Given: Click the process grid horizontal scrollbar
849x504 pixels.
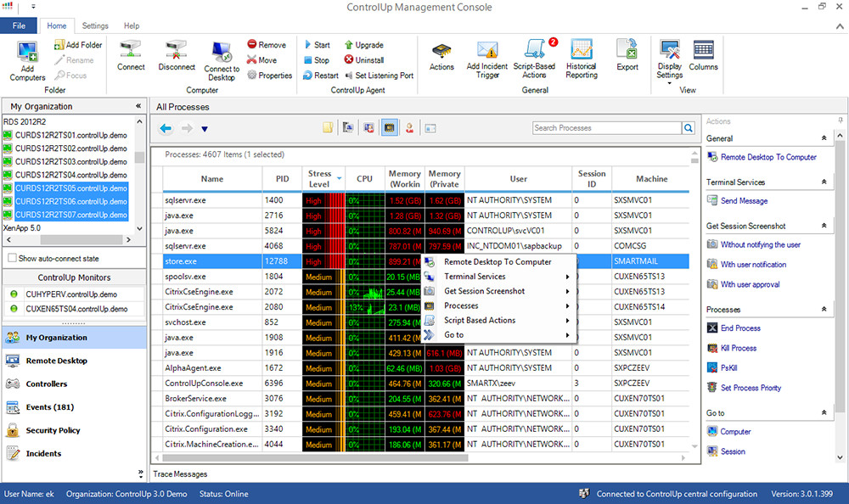Looking at the screenshot, I should click(x=313, y=458).
